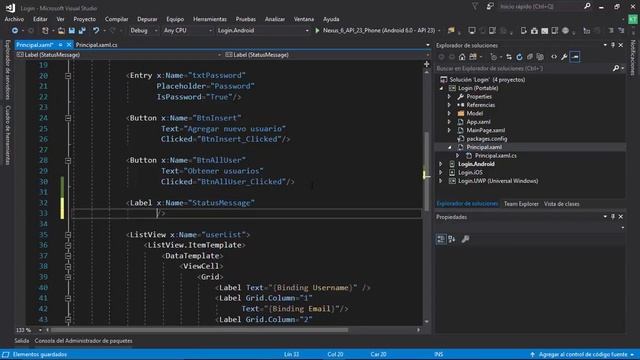Viewport: 640px width, 360px height.
Task: Open the Compilar menu
Action: click(116, 19)
